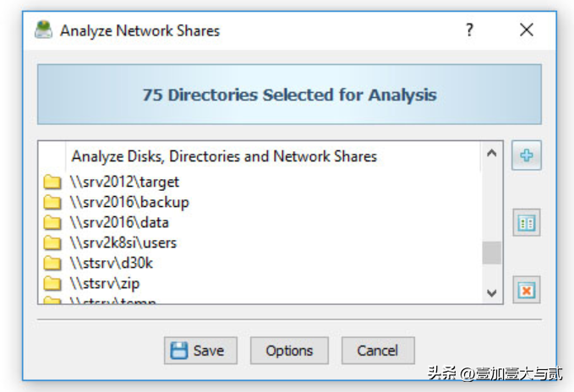Click the application icon in title bar
The width and height of the screenshot is (574, 392).
[44, 30]
